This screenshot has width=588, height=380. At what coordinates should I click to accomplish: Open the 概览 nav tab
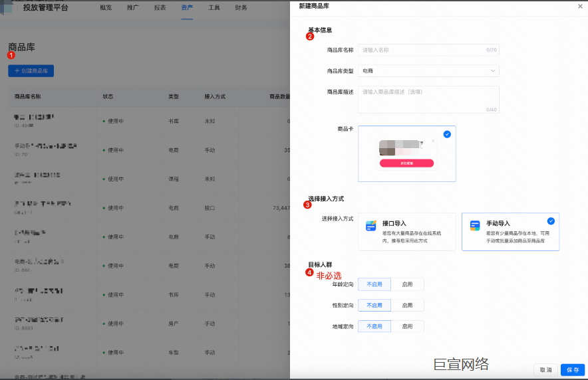106,7
